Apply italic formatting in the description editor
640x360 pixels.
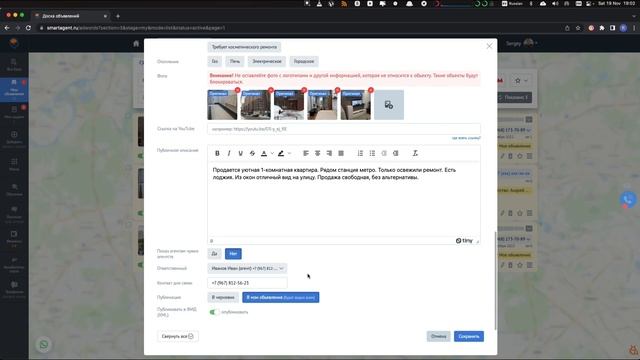pyautogui.click(x=229, y=153)
